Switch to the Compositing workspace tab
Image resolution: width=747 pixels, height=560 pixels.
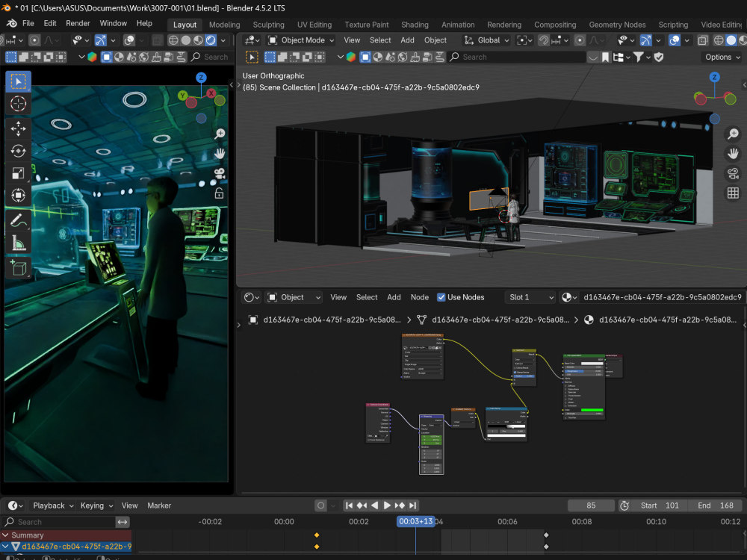click(554, 25)
